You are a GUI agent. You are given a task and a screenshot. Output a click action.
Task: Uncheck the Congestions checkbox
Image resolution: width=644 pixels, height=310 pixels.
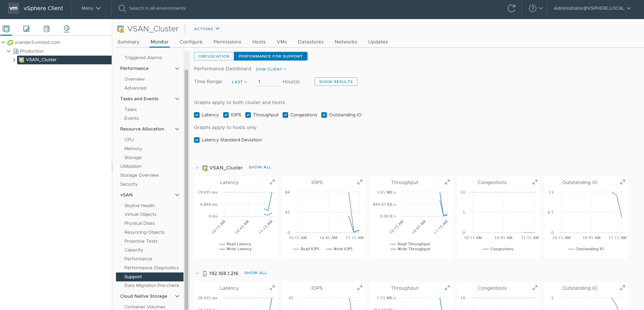(x=285, y=115)
